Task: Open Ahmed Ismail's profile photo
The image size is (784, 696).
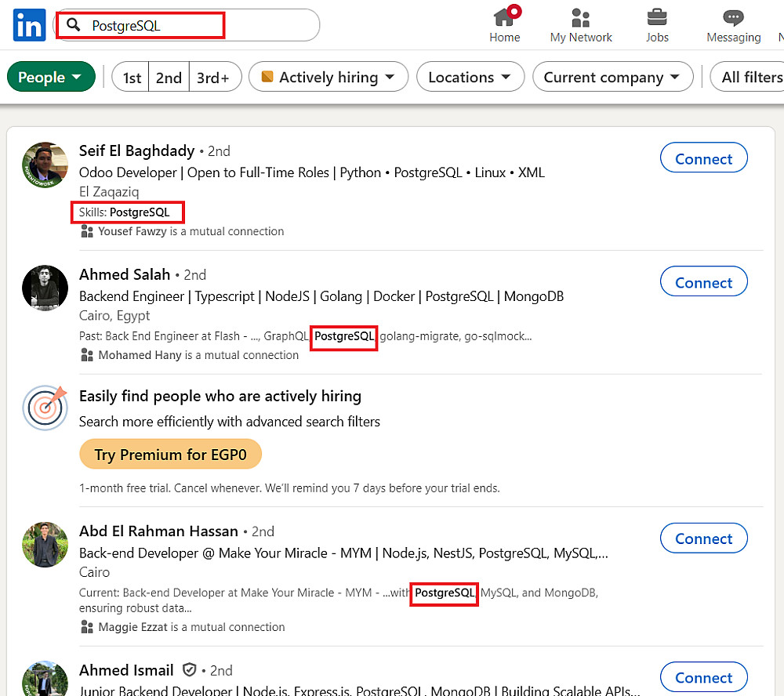Action: pos(45,679)
